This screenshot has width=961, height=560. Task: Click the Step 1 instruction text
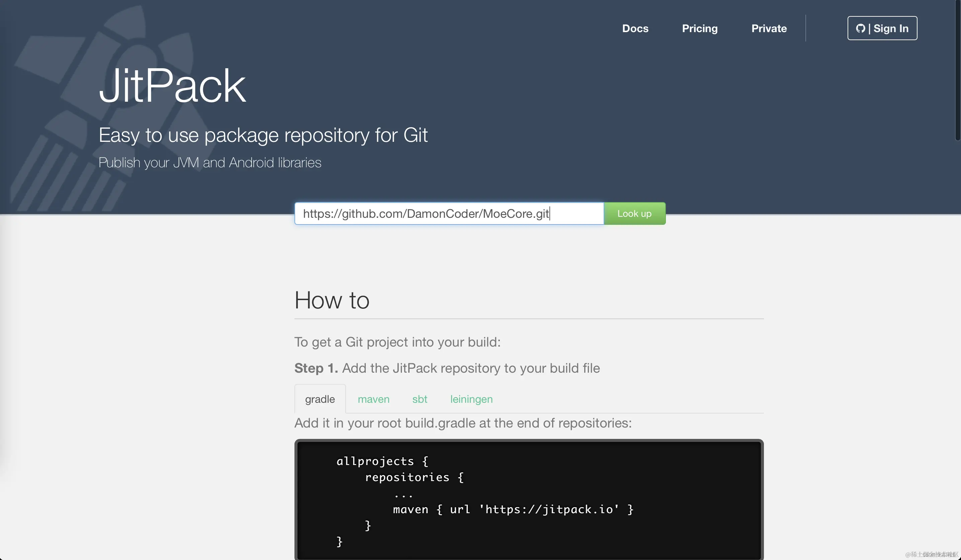pyautogui.click(x=447, y=368)
